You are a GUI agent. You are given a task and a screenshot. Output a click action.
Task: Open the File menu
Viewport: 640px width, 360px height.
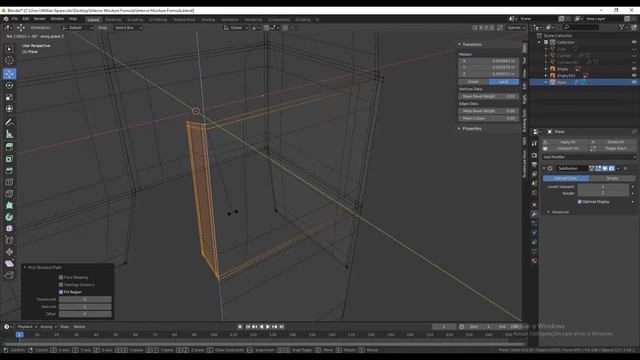15,19
